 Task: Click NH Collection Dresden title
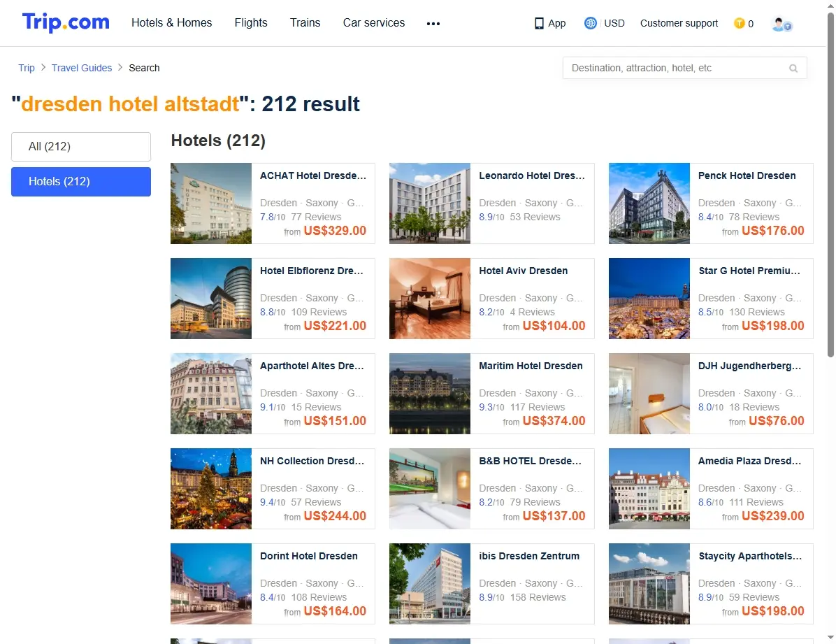312,461
